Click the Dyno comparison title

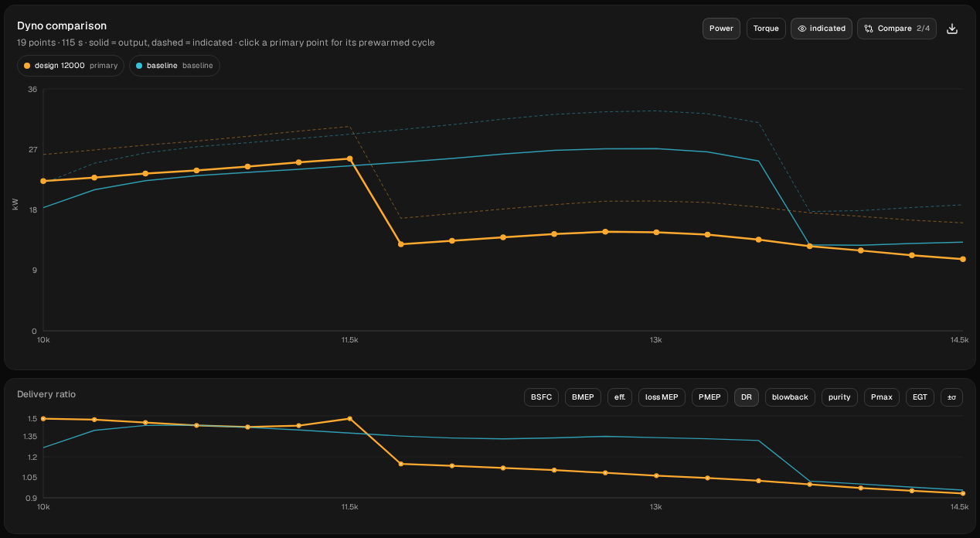coord(62,26)
